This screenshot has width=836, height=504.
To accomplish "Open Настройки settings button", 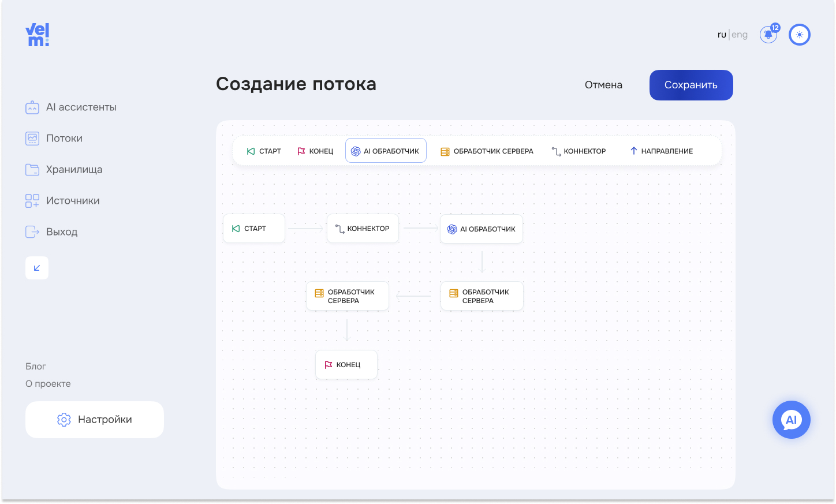I will [x=95, y=420].
